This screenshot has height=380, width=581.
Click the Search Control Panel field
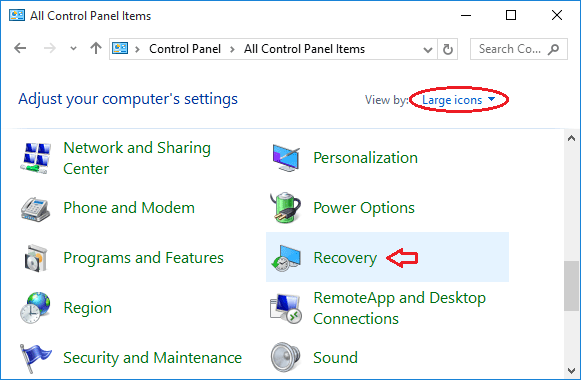[518, 49]
